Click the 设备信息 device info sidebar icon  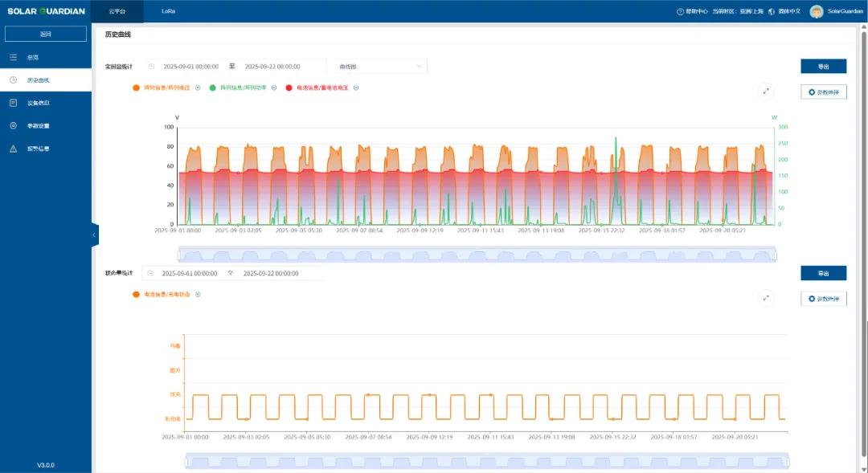point(13,103)
